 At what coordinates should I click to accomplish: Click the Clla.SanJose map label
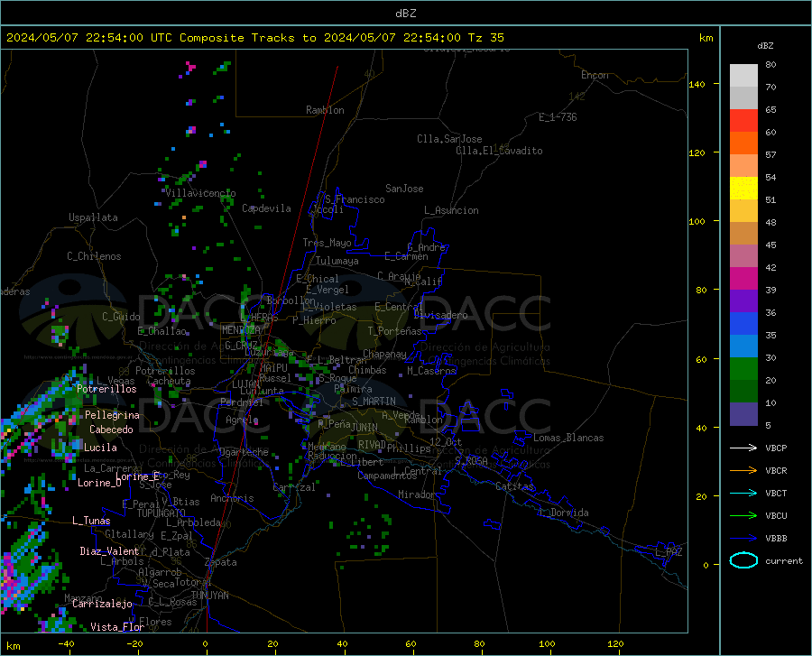449,139
